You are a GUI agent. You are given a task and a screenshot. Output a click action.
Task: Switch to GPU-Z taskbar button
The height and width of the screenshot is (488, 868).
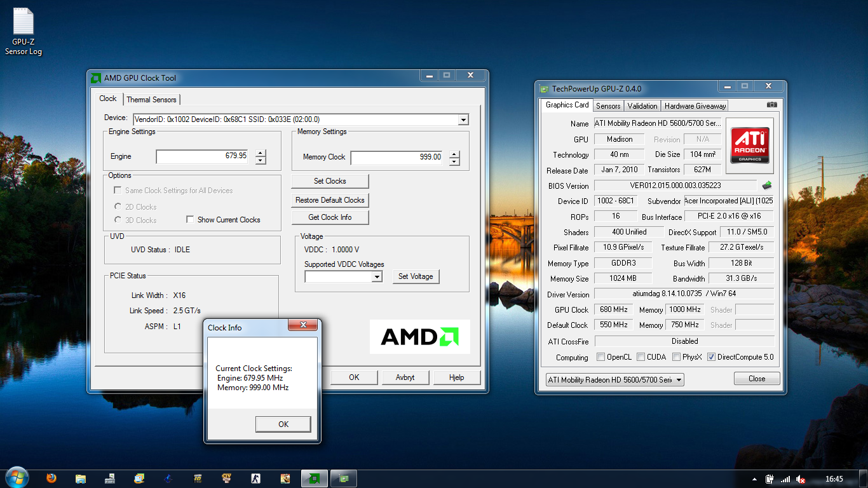(x=343, y=478)
